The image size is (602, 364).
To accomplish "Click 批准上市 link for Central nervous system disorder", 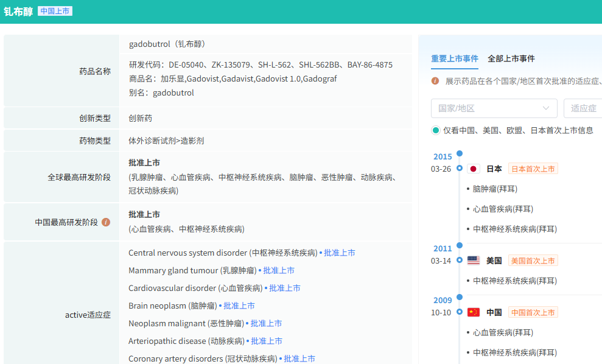I will coord(340,253).
